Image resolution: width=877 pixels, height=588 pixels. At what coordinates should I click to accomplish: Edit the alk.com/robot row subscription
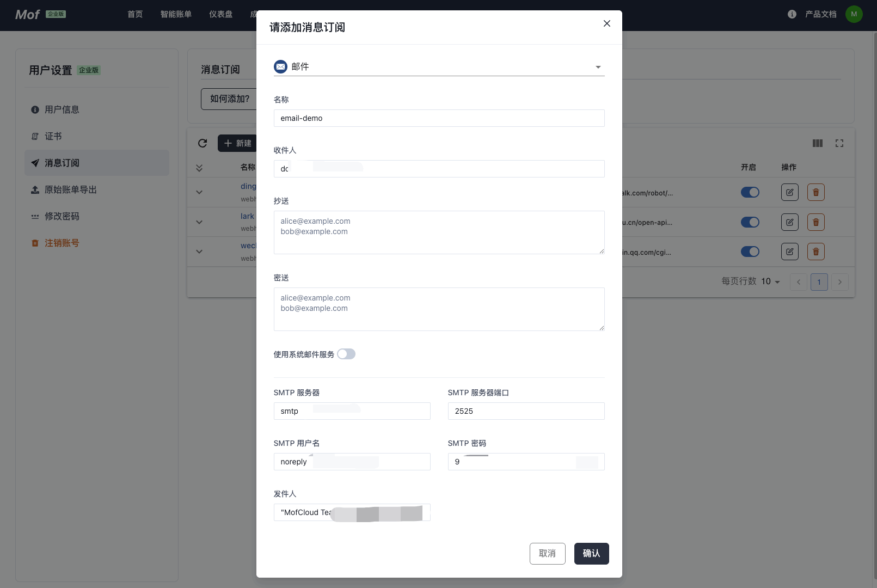790,192
